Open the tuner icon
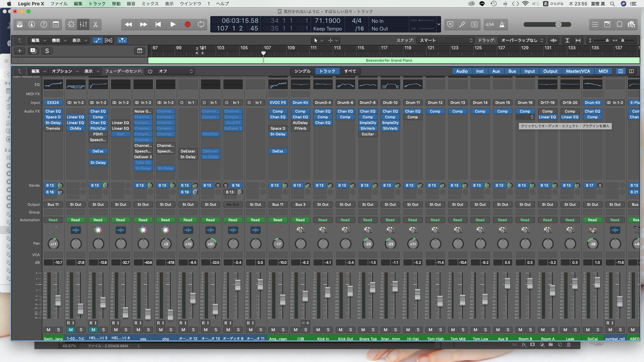Image resolution: width=644 pixels, height=362 pixels. tap(462, 24)
